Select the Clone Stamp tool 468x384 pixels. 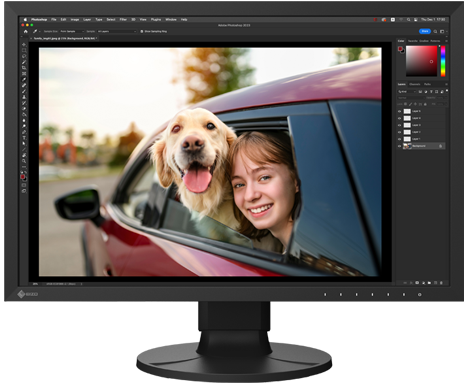24,97
